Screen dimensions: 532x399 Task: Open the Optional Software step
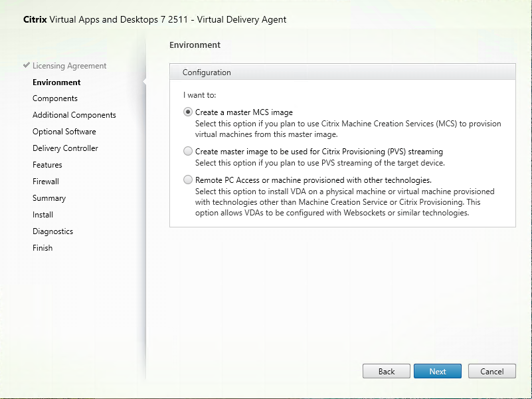click(64, 132)
